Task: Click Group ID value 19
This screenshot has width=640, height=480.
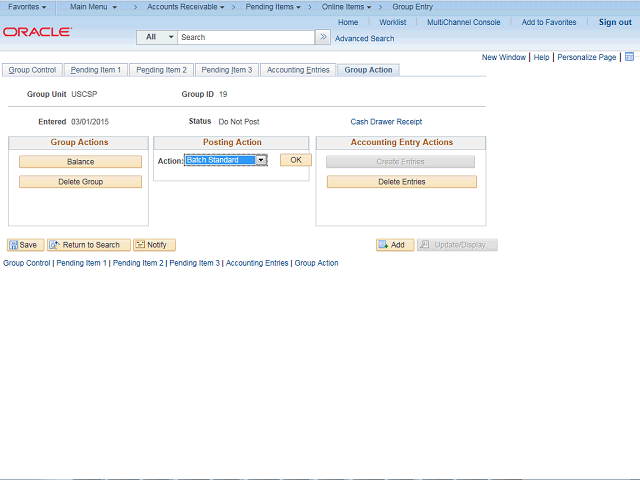Action: 223,94
